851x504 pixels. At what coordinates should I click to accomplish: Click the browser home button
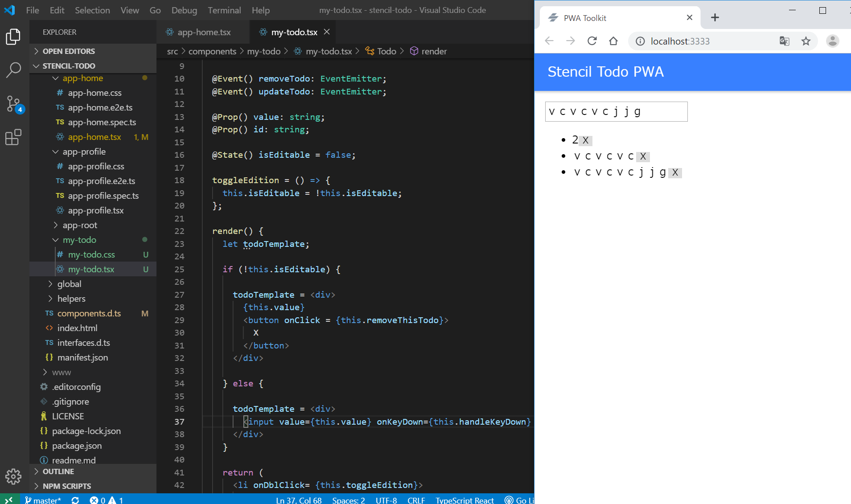coord(613,41)
